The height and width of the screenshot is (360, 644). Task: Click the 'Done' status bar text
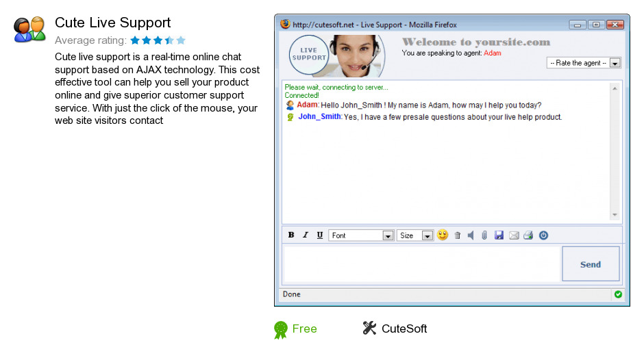tap(292, 294)
